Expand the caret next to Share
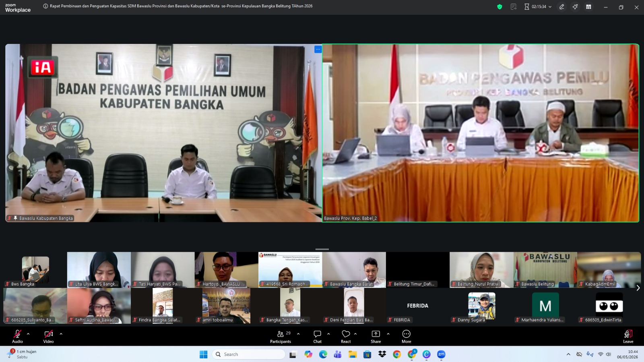 point(388,334)
